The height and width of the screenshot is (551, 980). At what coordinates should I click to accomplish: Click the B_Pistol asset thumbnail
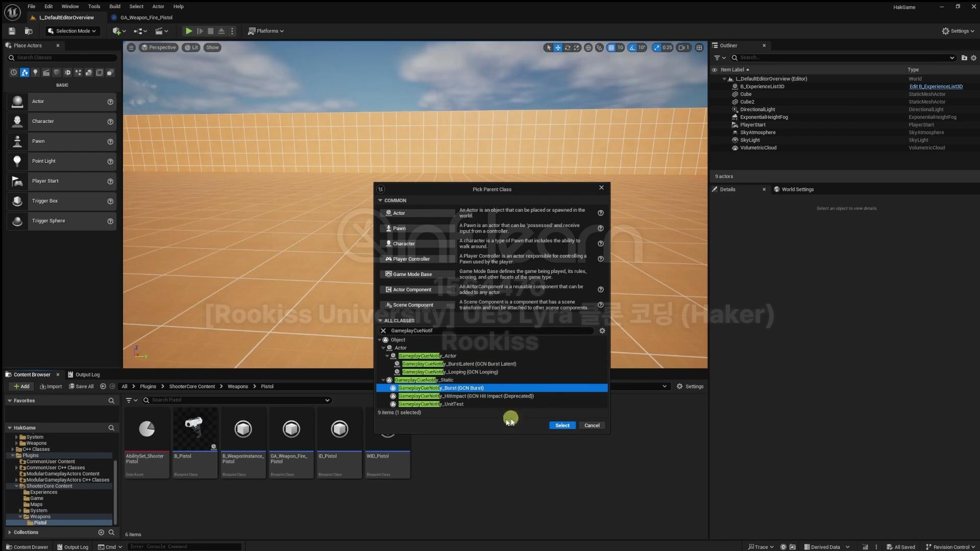[195, 429]
